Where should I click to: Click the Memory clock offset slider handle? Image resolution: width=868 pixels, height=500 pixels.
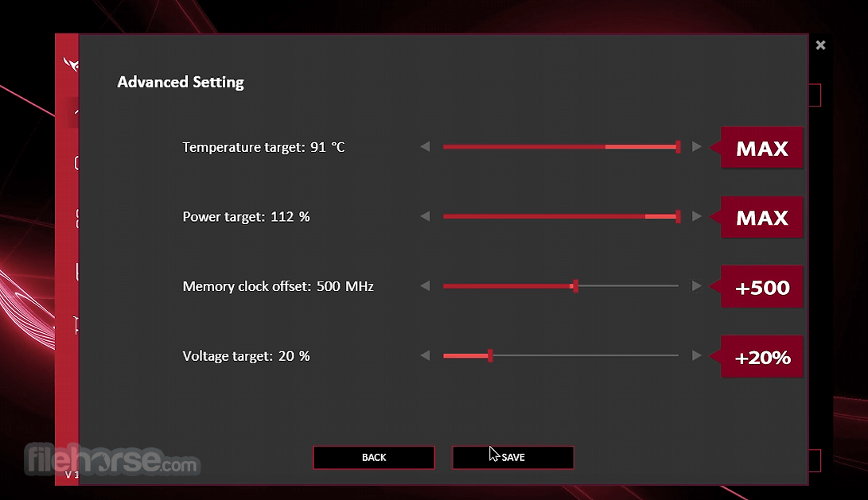point(576,286)
